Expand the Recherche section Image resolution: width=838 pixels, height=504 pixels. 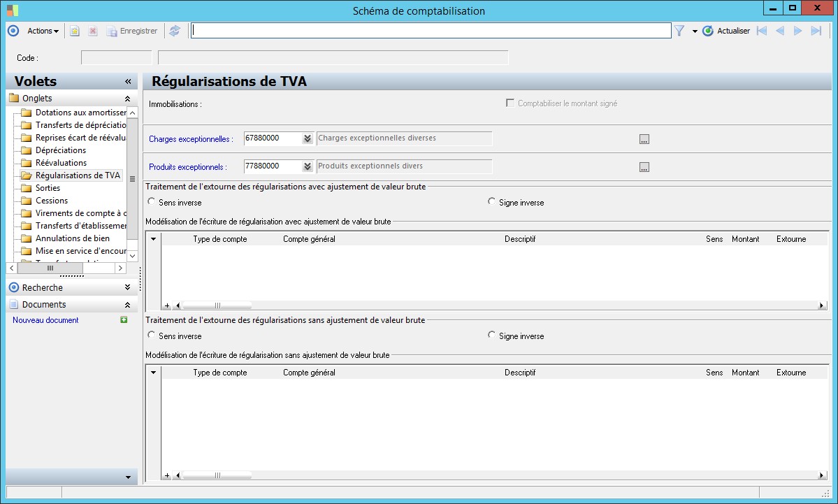click(x=127, y=287)
